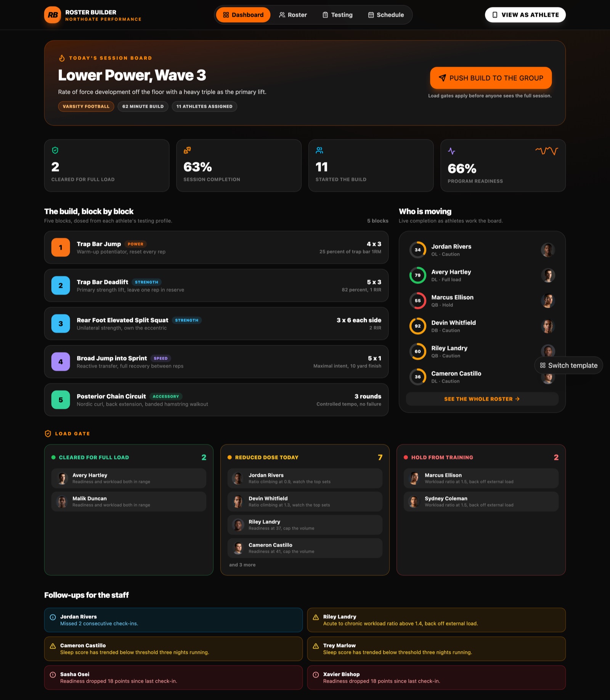610x700 pixels.
Task: Switch to the Roster tab
Action: (293, 15)
